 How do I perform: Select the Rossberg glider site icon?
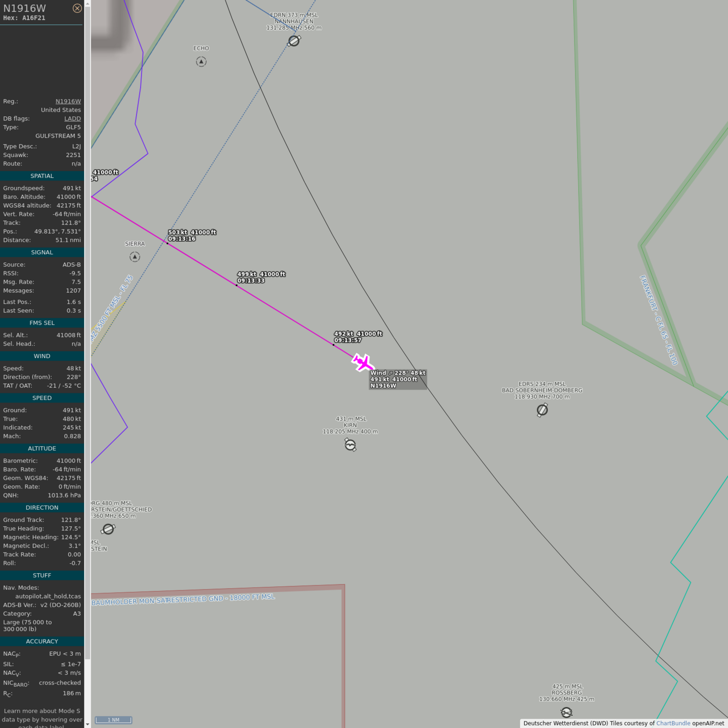[566, 712]
